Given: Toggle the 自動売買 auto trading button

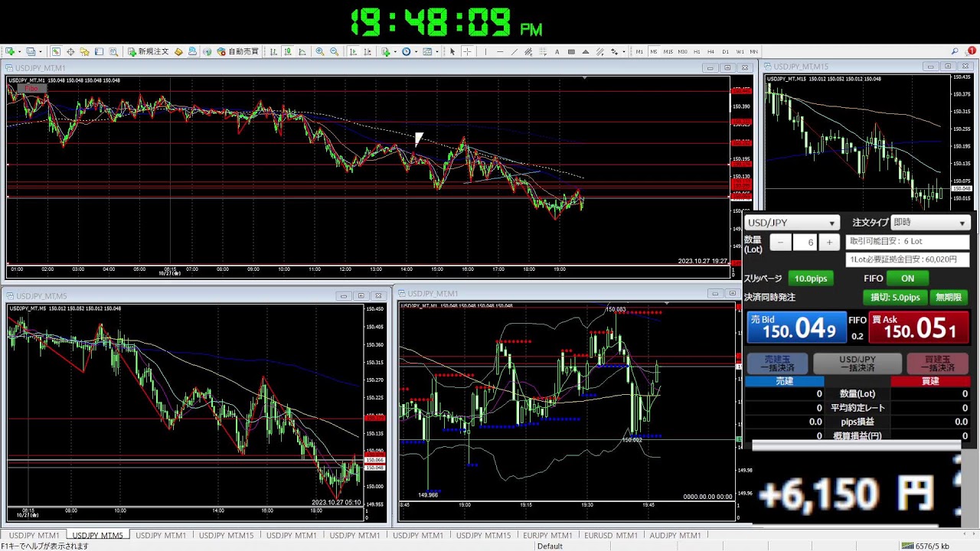Looking at the screenshot, I should [238, 52].
